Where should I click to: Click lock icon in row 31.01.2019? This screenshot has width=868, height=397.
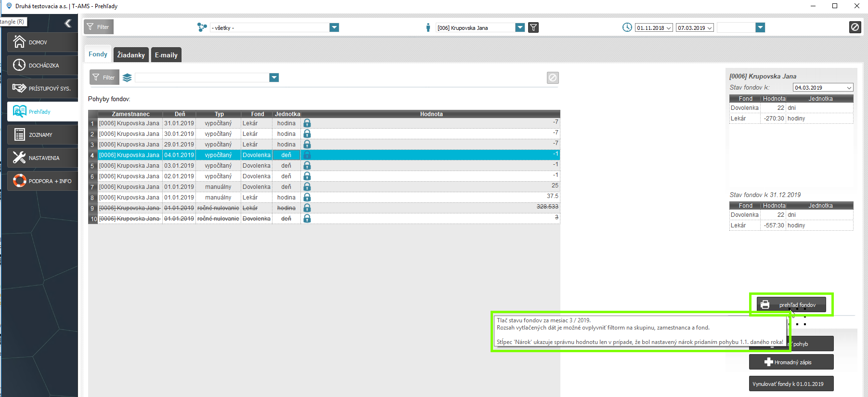coord(307,123)
